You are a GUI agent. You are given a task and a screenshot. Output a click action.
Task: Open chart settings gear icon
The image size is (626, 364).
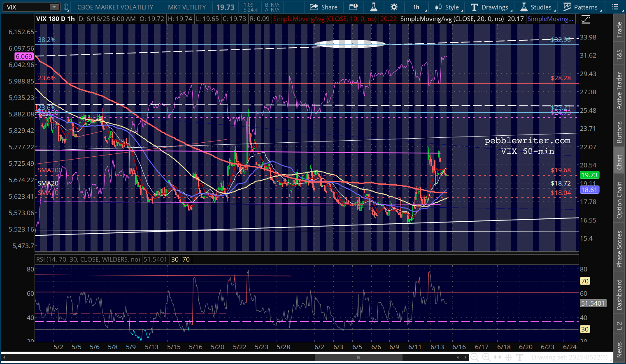pos(394,7)
